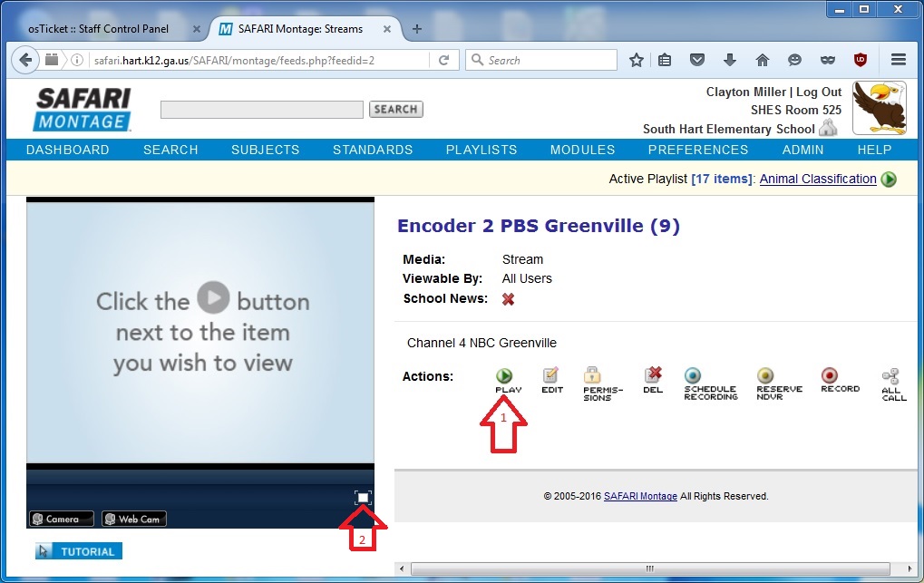Switch to the osTicket Staff Control Panel tab
This screenshot has height=583, width=924.
point(99,29)
